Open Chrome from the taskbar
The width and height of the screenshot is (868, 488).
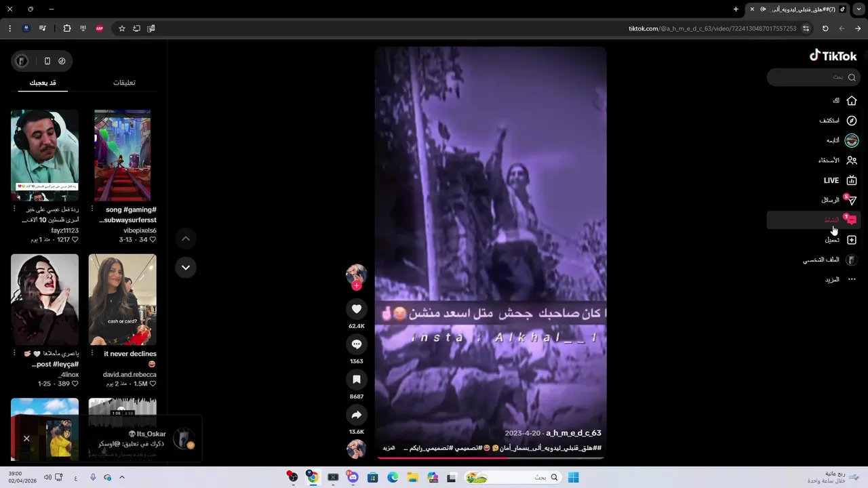(x=313, y=477)
